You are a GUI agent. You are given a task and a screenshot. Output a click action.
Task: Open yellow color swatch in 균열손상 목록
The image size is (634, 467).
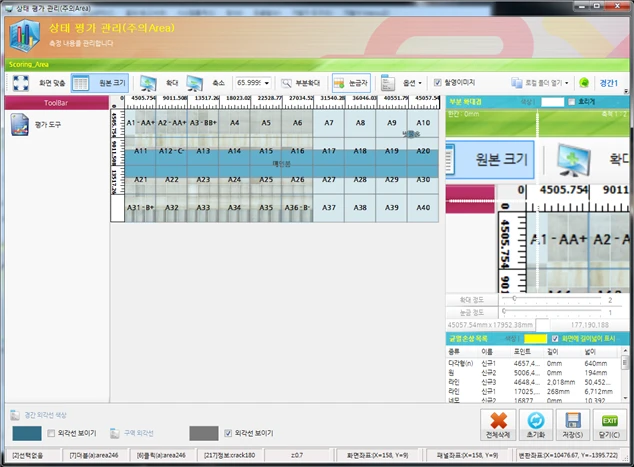click(x=535, y=338)
